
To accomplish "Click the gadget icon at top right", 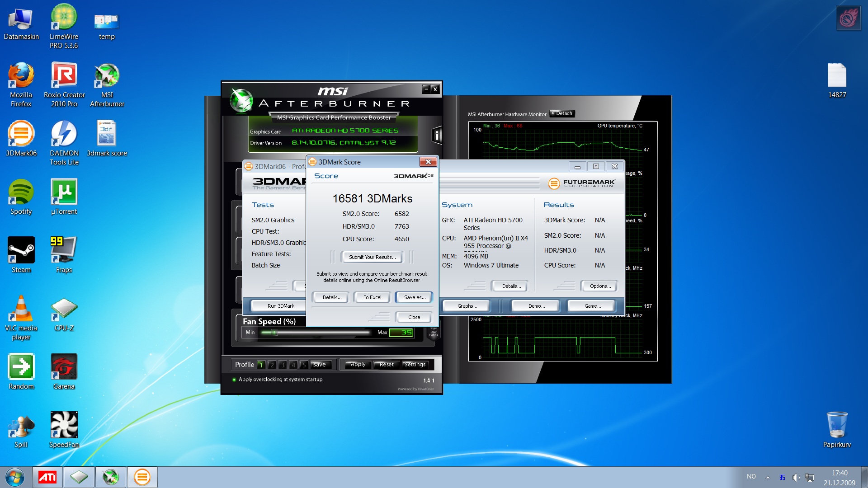I will tap(849, 19).
